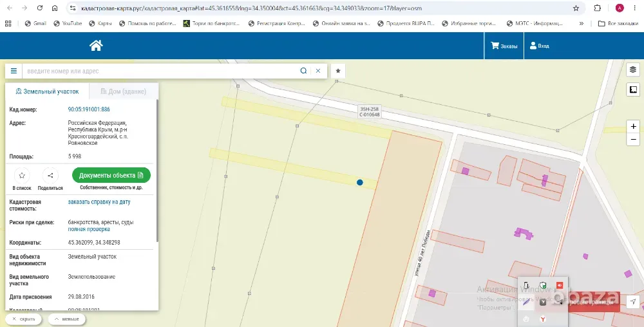Open favorites star button next to search

[338, 71]
